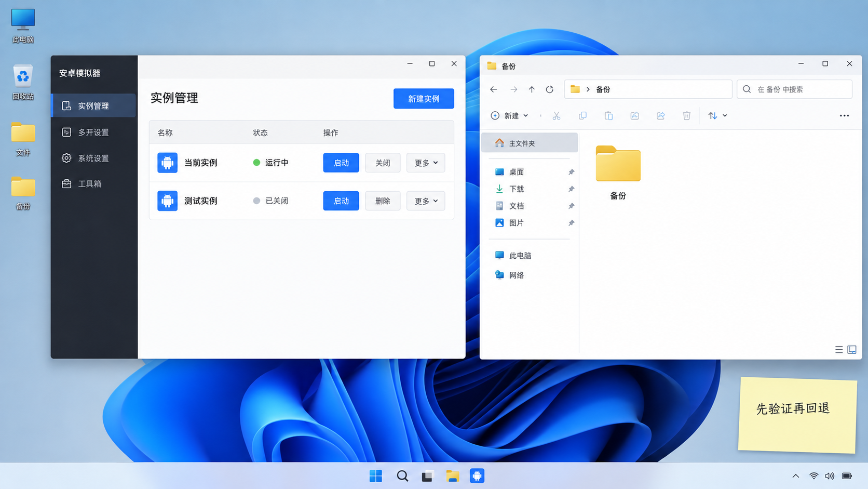868x489 pixels.
Task: Click 删除 for 测试实例
Action: [x=383, y=201]
